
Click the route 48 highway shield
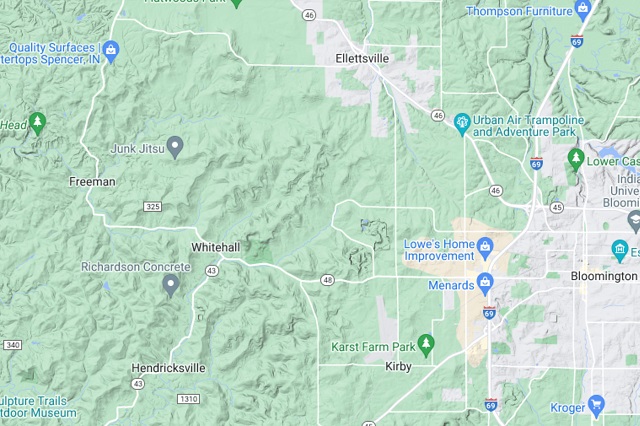coord(327,280)
